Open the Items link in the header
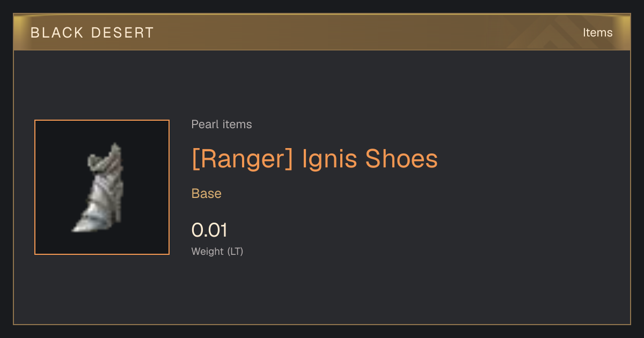Viewport: 644px width, 338px height. point(597,32)
